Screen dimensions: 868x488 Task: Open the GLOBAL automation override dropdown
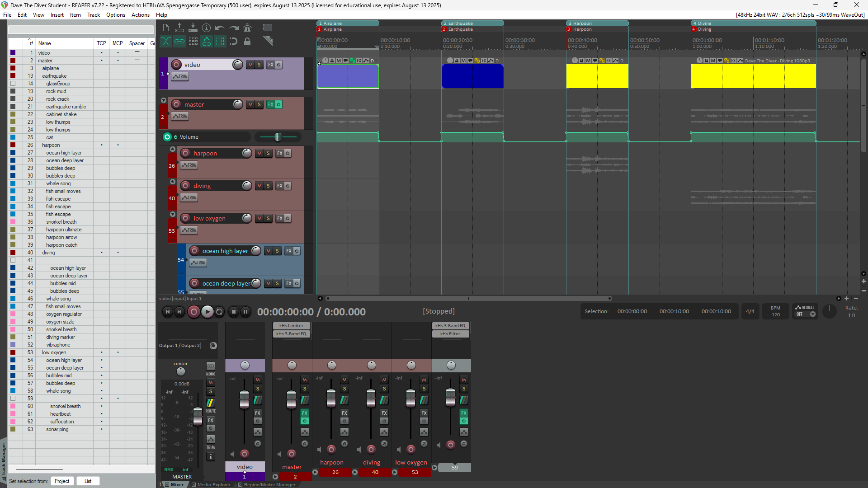[x=812, y=314]
